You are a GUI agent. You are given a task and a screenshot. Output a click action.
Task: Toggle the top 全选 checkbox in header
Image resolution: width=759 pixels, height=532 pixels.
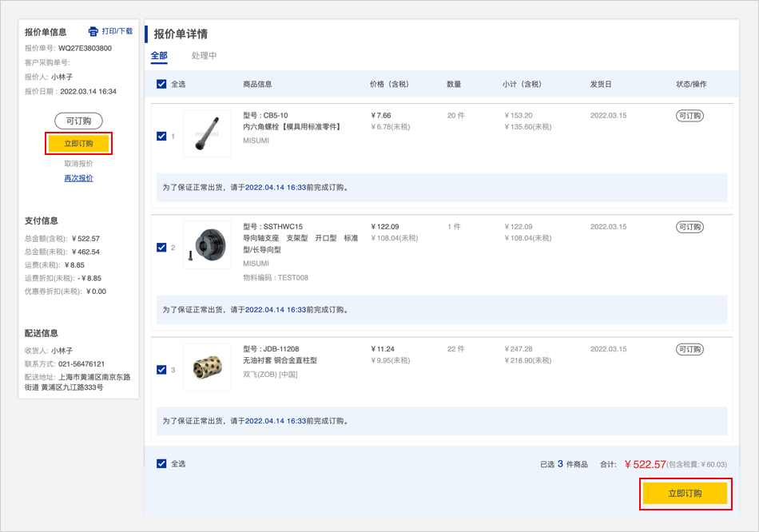point(162,84)
